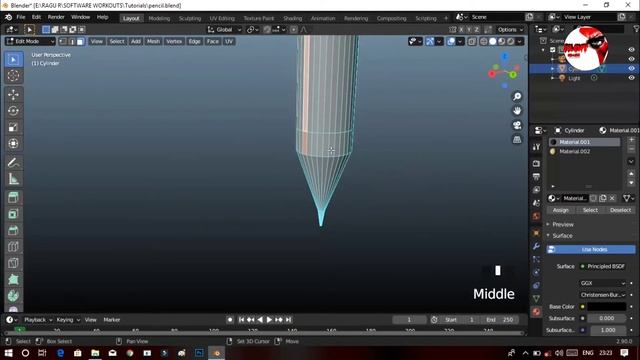Toggle X-ray display
This screenshot has width=640, height=360.
click(472, 41)
